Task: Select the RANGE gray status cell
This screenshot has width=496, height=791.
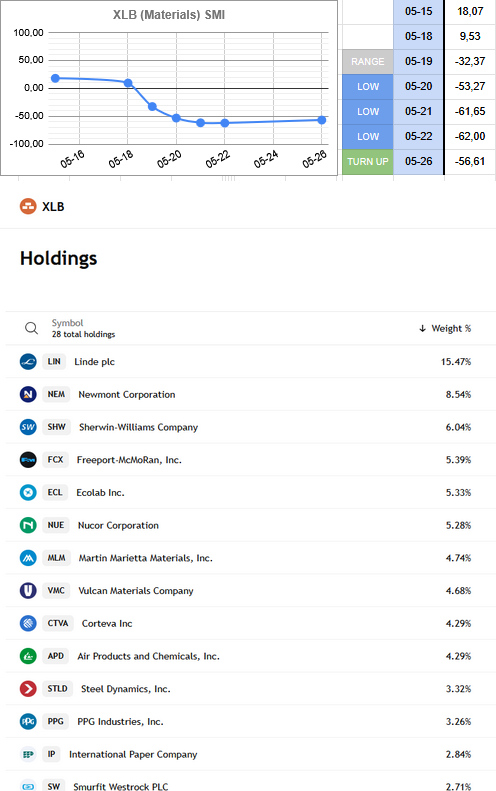Action: 368,62
